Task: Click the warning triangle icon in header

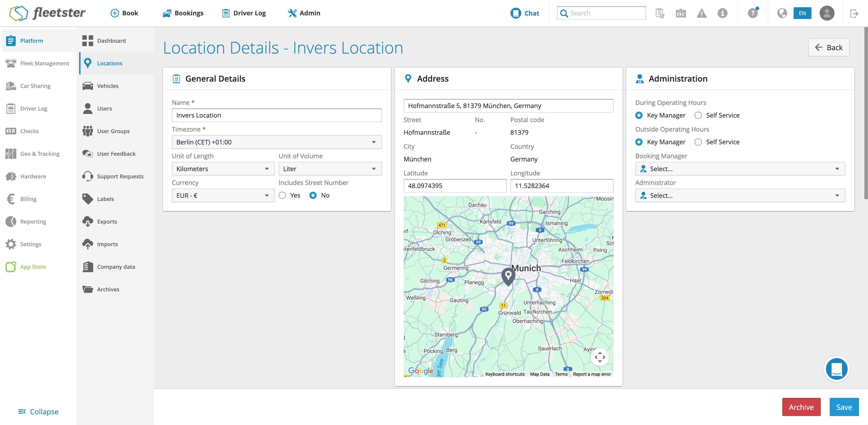Action: coord(702,13)
